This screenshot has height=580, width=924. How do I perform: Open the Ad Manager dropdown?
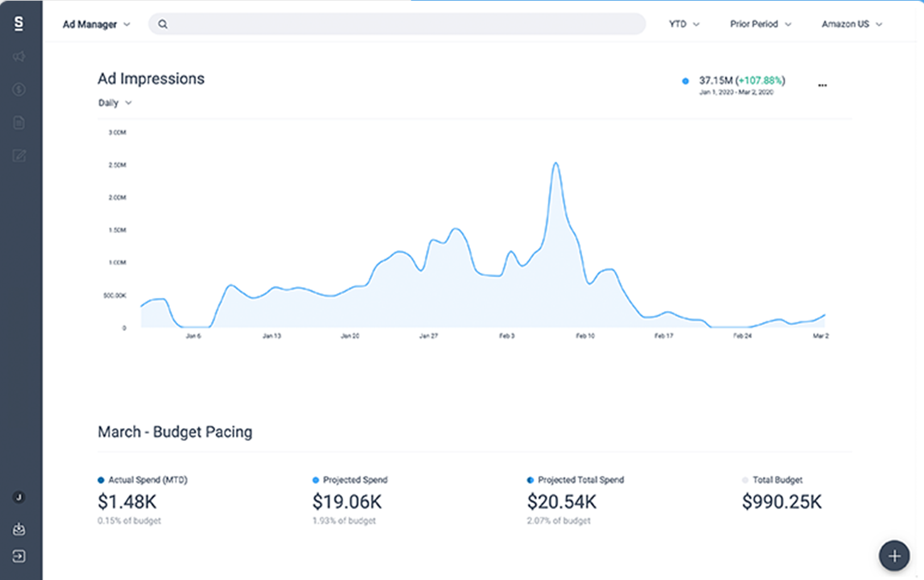(x=95, y=24)
